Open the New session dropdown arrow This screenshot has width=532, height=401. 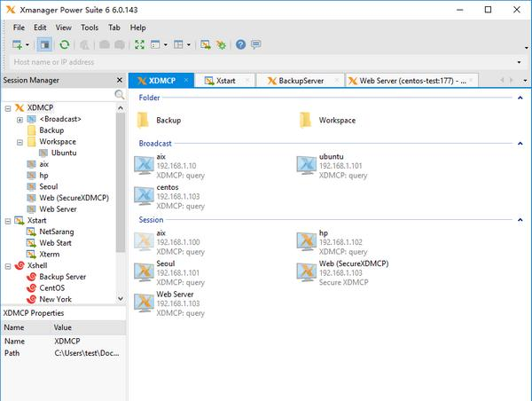[x=27, y=45]
